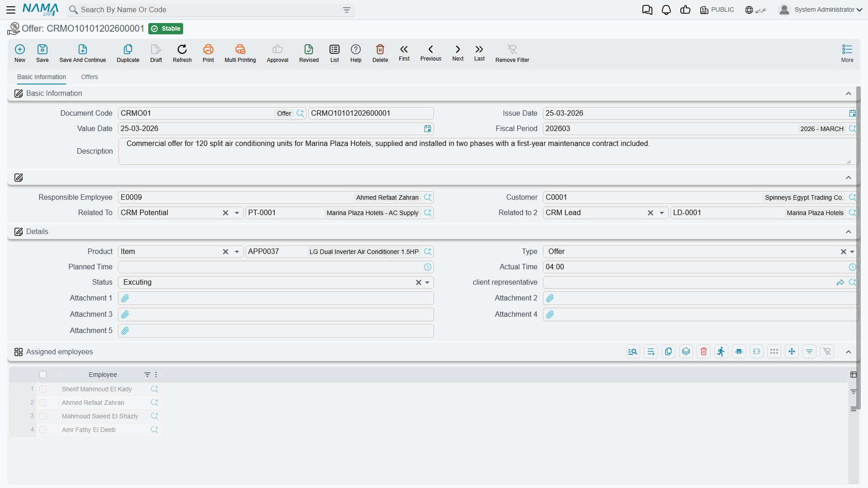
Task: Open Employee column three-dot menu
Action: pyautogui.click(x=156, y=375)
